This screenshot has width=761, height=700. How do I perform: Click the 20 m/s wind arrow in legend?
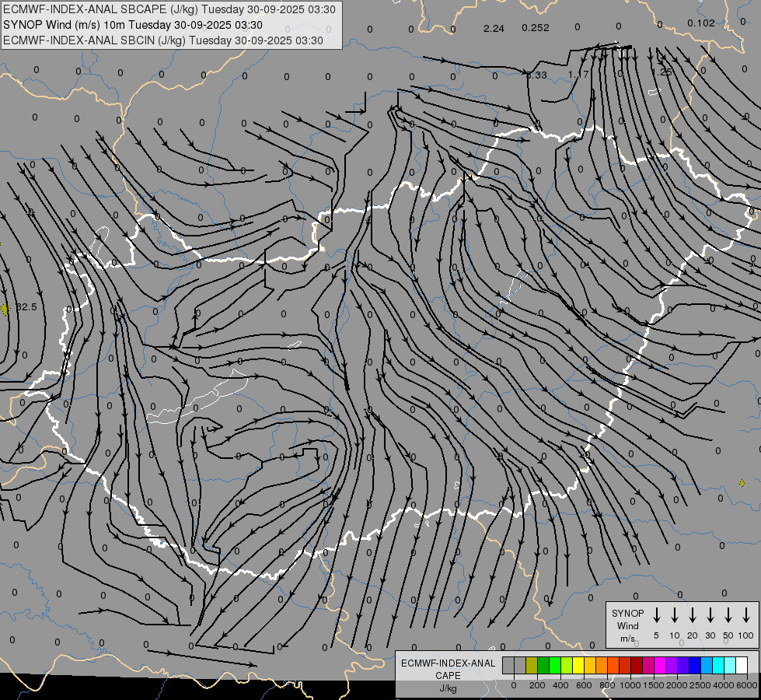[692, 615]
